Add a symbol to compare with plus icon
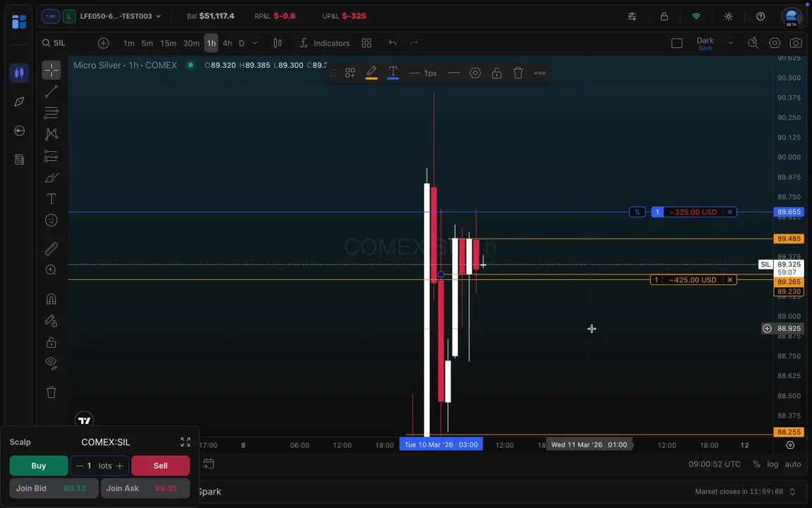This screenshot has width=812, height=508. (104, 43)
